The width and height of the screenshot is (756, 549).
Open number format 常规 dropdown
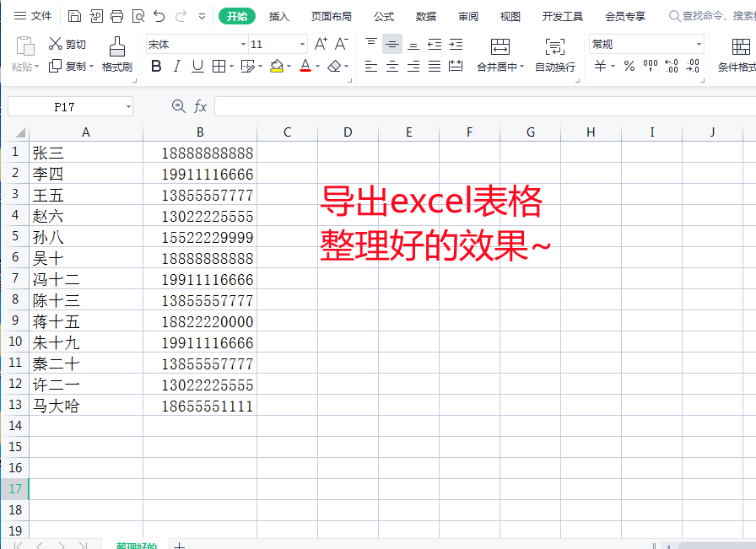(699, 45)
